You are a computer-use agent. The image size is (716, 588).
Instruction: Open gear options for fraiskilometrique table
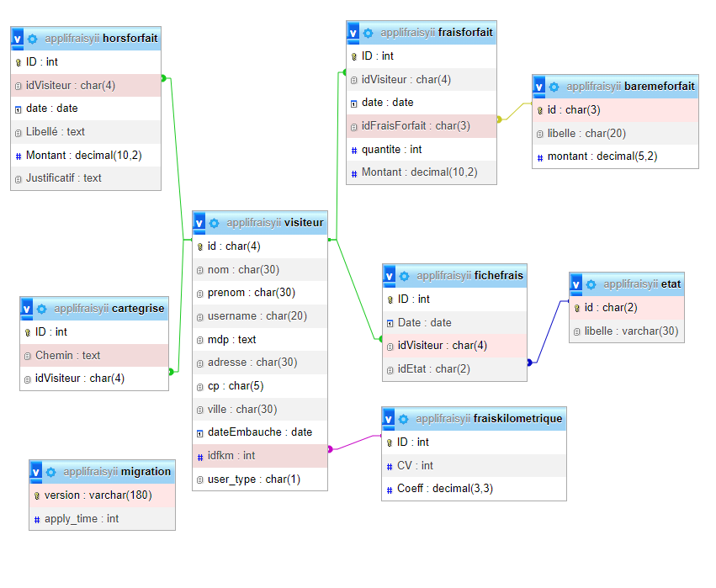point(403,419)
